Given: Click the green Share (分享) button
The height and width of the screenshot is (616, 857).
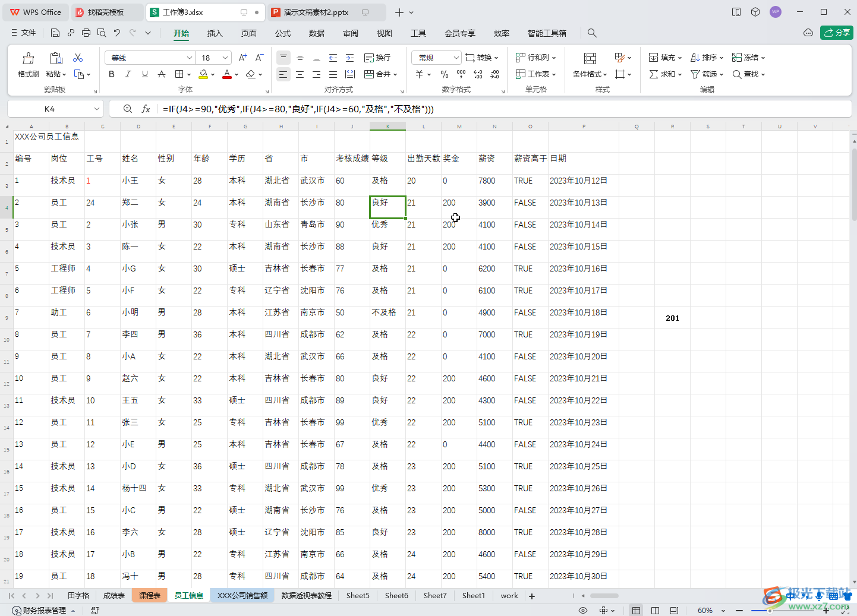Looking at the screenshot, I should tap(837, 33).
